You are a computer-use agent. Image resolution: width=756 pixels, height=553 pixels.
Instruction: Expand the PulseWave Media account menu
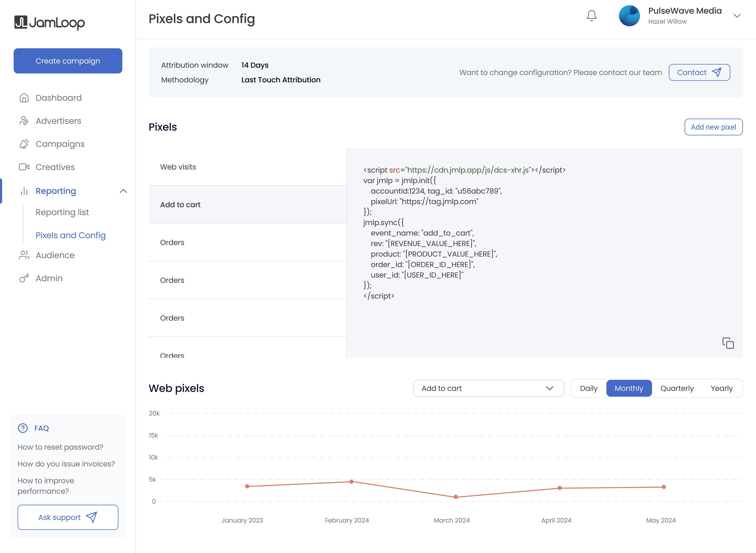tap(737, 16)
